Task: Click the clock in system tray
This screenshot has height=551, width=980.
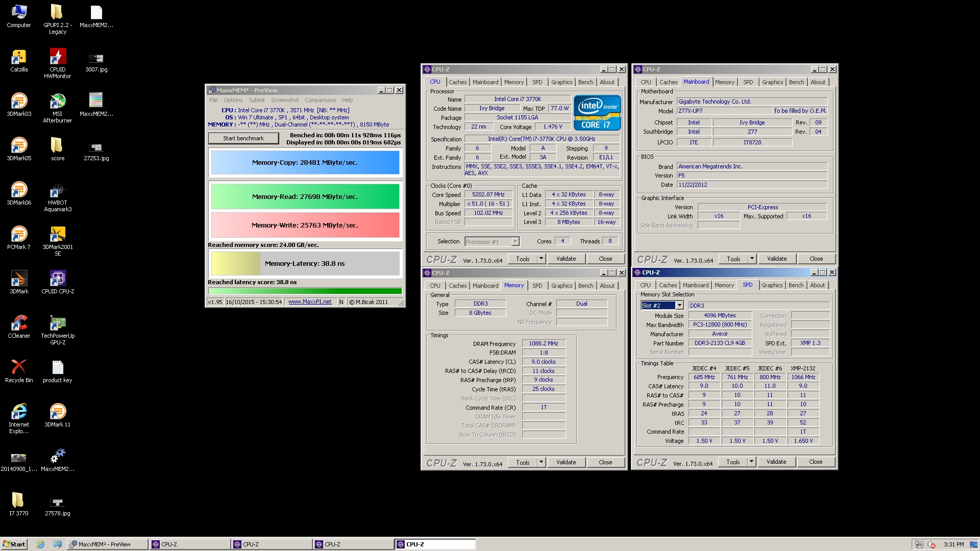Action: 953,544
